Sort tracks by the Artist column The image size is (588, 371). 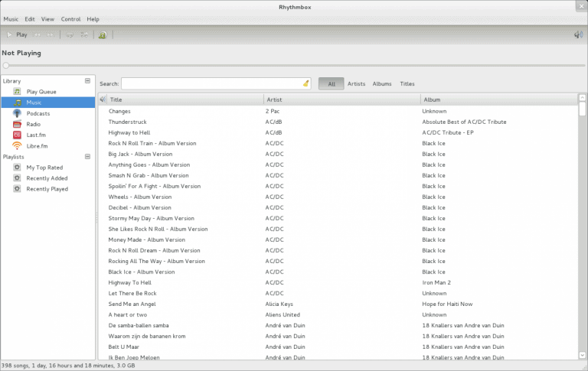(x=341, y=99)
